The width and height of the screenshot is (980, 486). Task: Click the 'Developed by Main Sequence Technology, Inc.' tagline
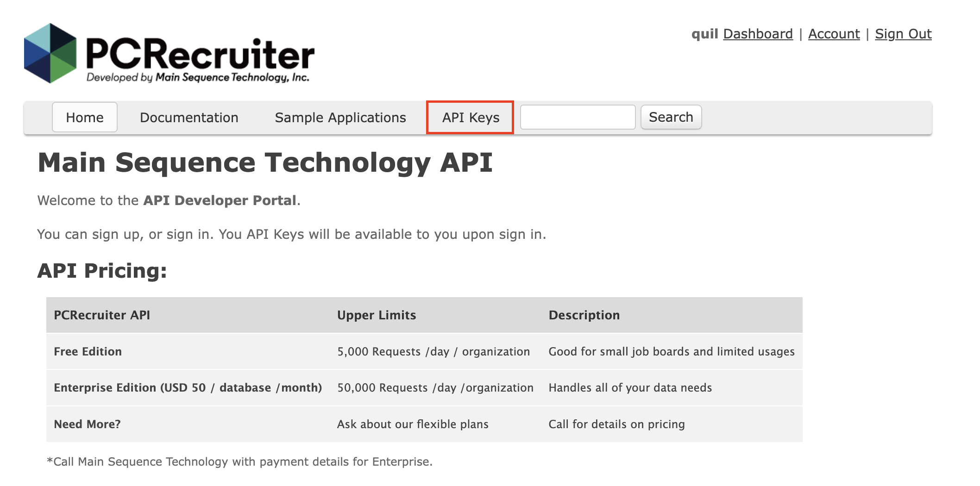(x=198, y=77)
